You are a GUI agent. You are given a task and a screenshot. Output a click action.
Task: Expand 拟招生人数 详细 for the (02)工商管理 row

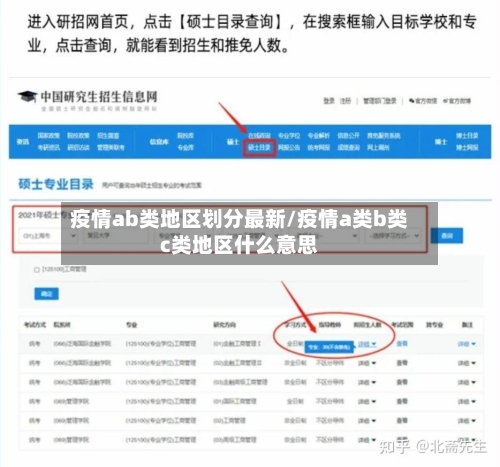[x=367, y=421]
